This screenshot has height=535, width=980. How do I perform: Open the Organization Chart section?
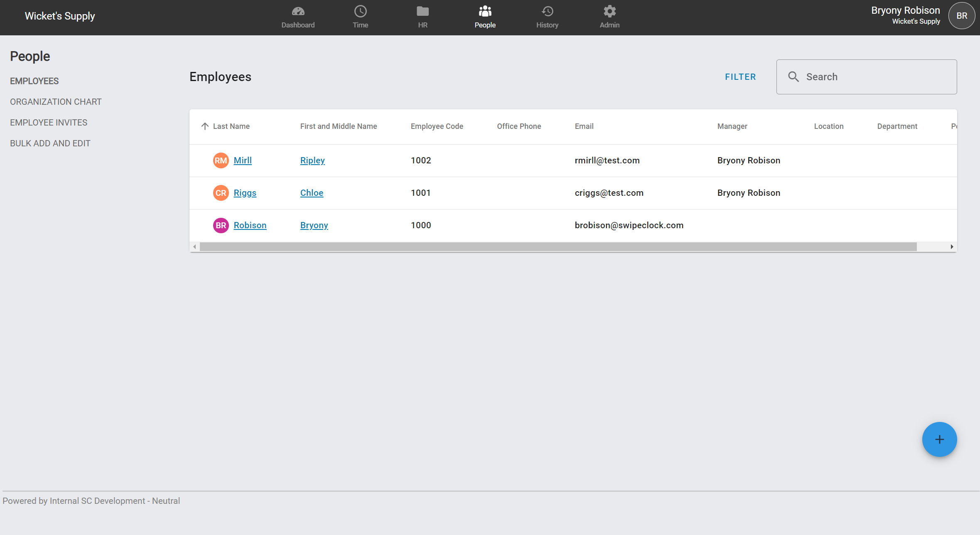56,102
